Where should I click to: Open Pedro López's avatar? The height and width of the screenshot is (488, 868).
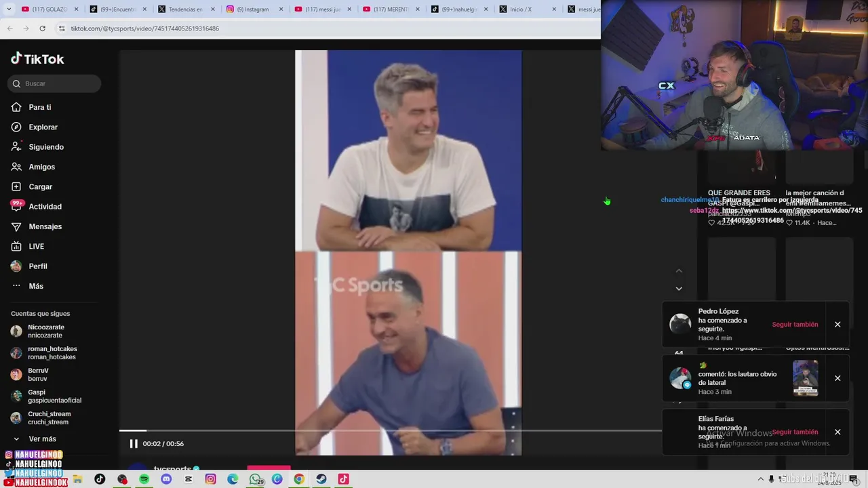680,324
